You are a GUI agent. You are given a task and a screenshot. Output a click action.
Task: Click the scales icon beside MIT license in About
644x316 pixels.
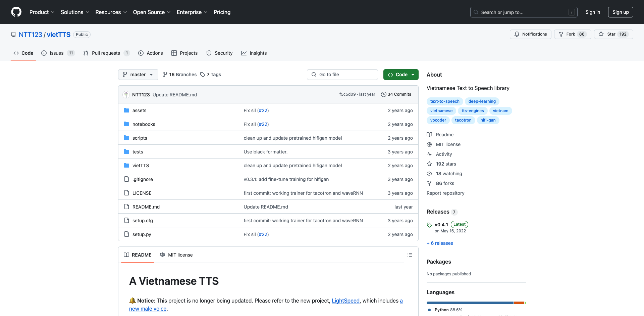tap(429, 144)
